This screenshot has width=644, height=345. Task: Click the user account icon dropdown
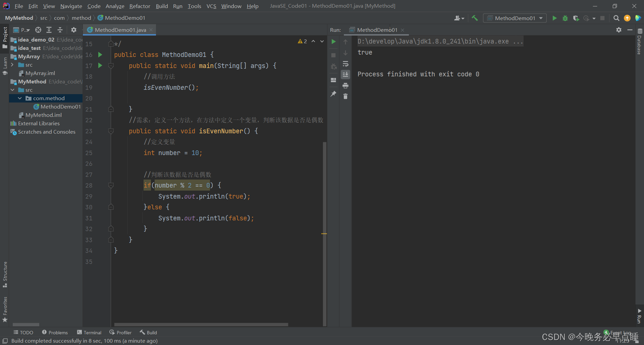[x=459, y=18]
